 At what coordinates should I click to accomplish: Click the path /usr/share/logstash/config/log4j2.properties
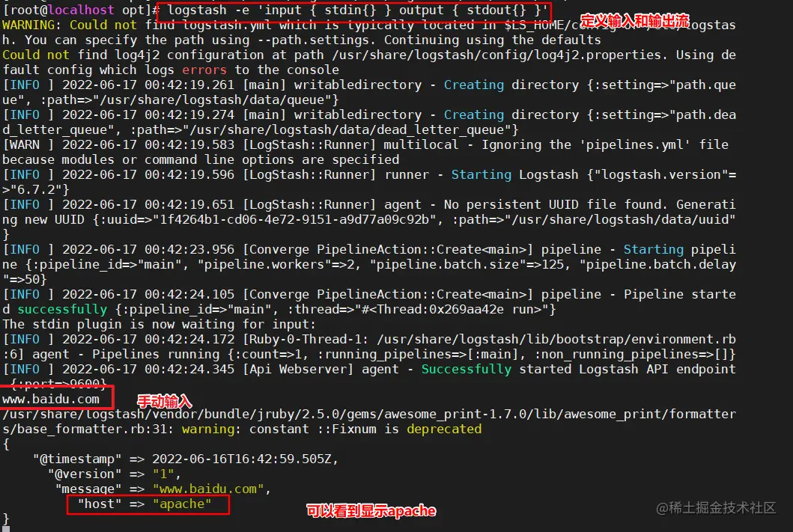pos(496,55)
